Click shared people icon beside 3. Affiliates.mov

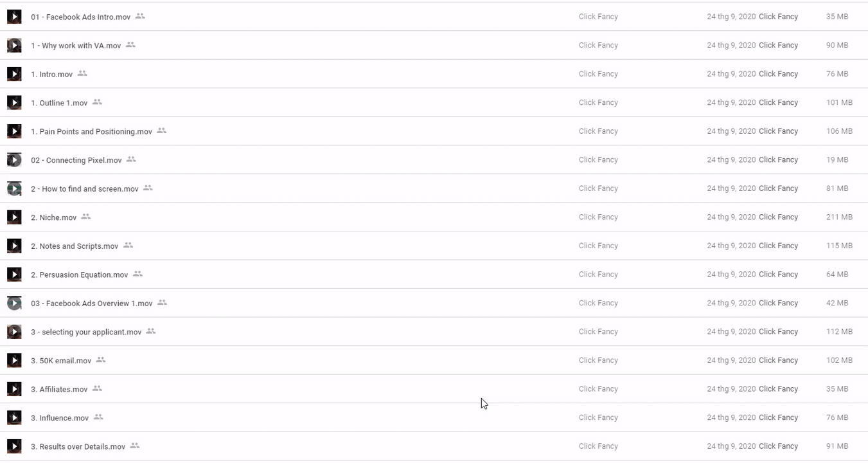97,388
